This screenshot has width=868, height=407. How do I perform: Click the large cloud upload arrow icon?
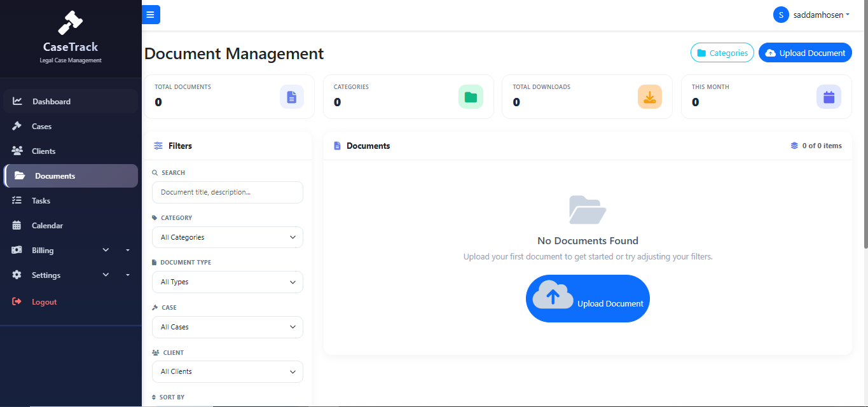coord(553,295)
